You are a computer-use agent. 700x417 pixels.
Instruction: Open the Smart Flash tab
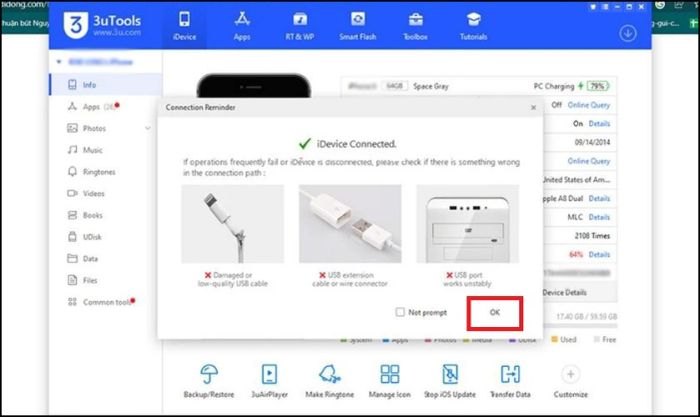358,26
